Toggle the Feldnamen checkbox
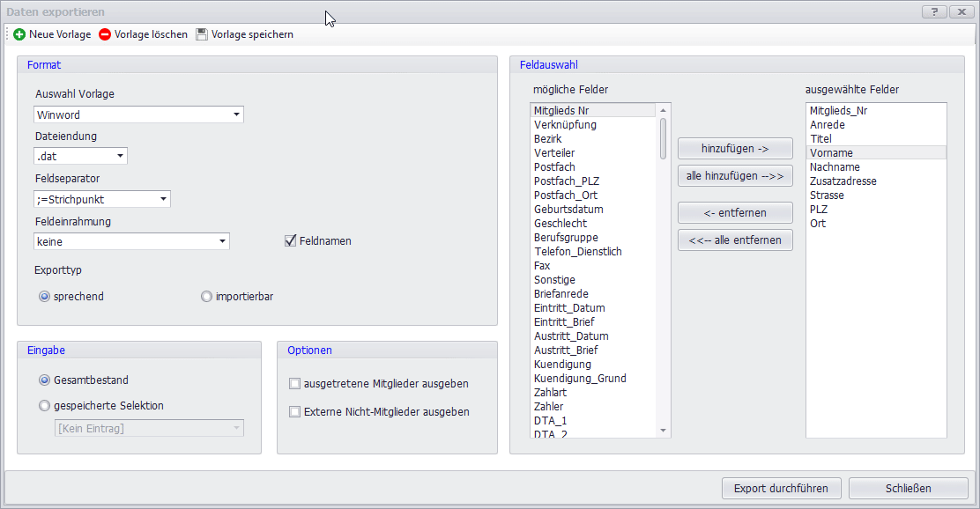The width and height of the screenshot is (980, 509). pyautogui.click(x=291, y=240)
